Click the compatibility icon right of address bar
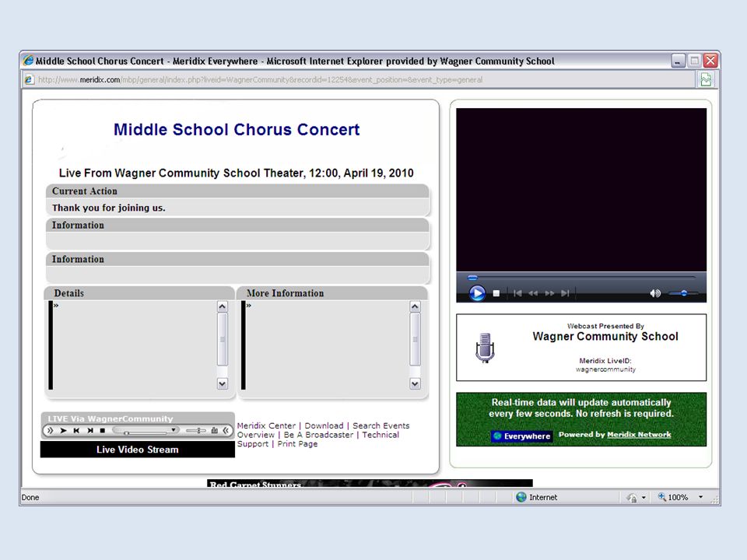The width and height of the screenshot is (747, 560). coord(706,79)
